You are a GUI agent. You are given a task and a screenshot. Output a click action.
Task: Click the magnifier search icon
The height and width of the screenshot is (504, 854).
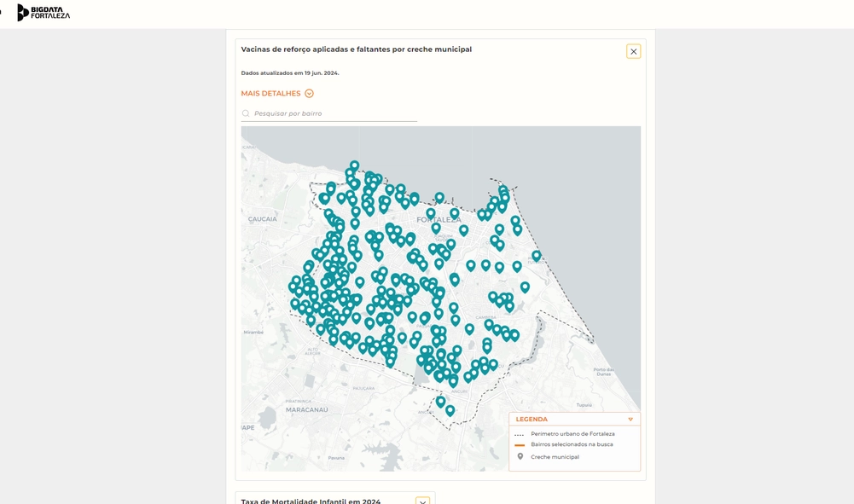coord(246,113)
